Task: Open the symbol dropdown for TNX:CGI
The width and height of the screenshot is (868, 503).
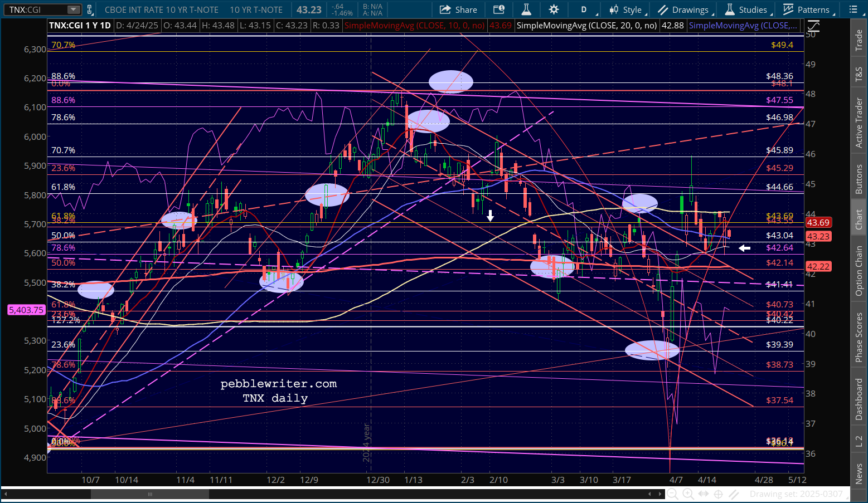Action: [x=74, y=9]
